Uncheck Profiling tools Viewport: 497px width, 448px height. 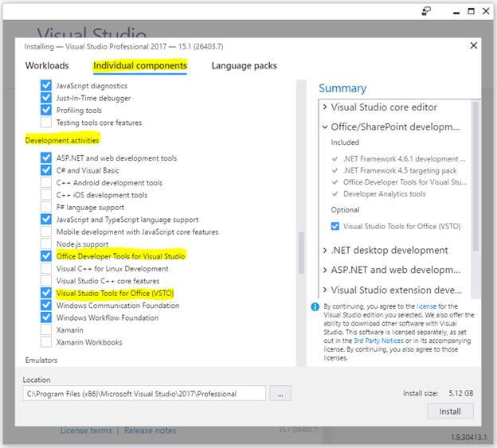pyautogui.click(x=46, y=110)
